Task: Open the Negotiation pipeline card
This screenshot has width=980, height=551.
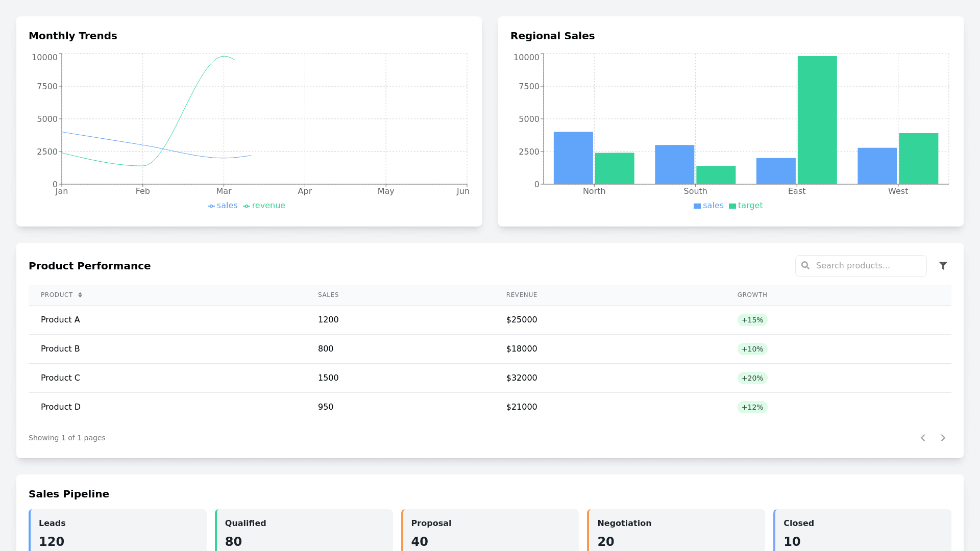Action: point(676,531)
